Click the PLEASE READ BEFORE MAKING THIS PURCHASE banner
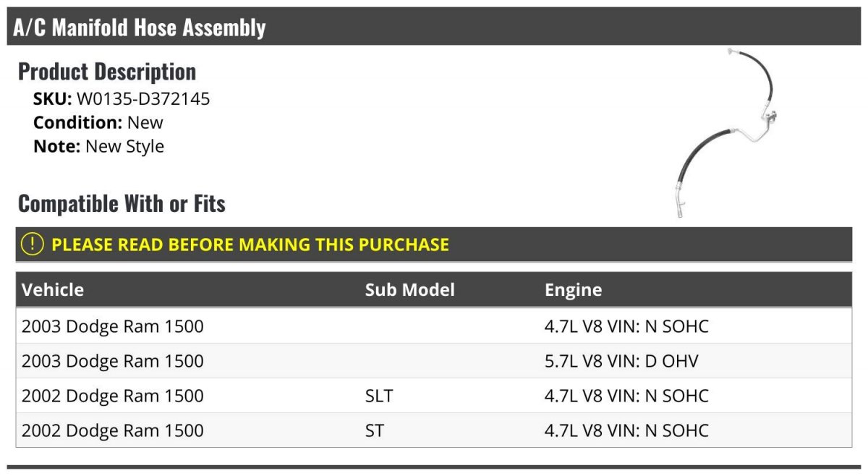The width and height of the screenshot is (868, 476). click(434, 245)
